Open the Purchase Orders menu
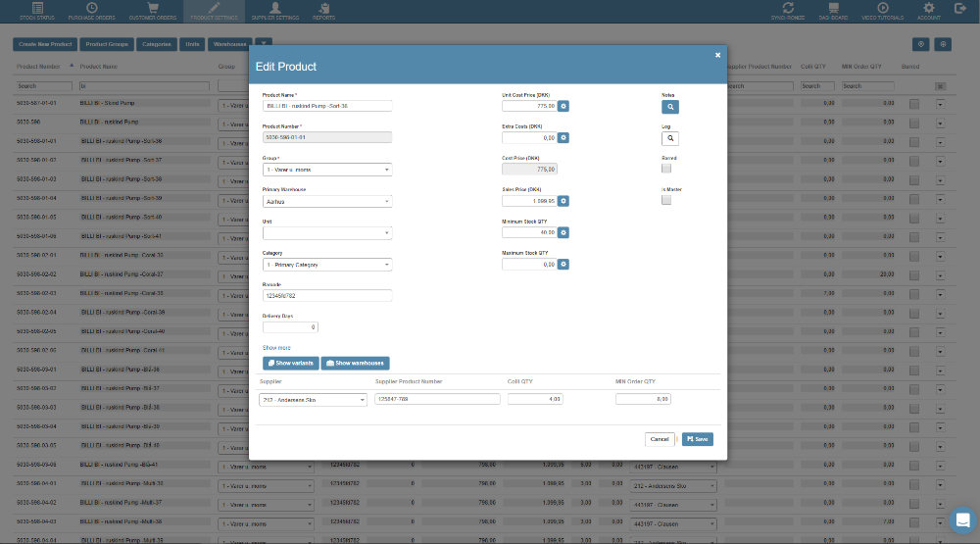 pyautogui.click(x=90, y=12)
